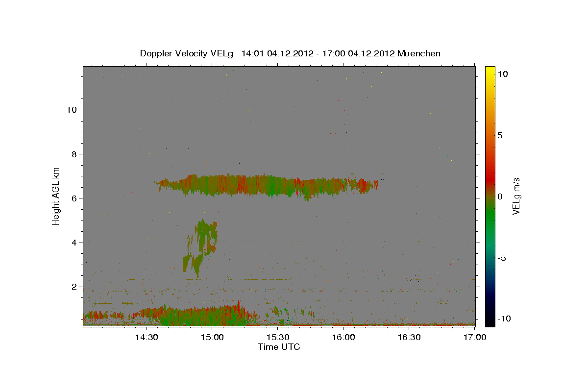Viewport: 588px width, 392px height.
Task: Click the 'Muenchen' location in the title
Action: pos(419,53)
